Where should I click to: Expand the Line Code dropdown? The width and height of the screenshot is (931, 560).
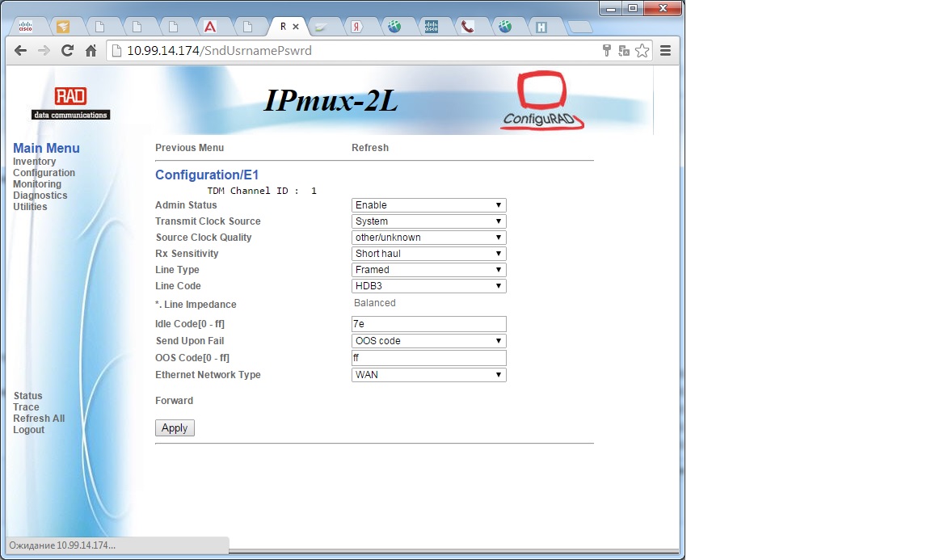428,285
